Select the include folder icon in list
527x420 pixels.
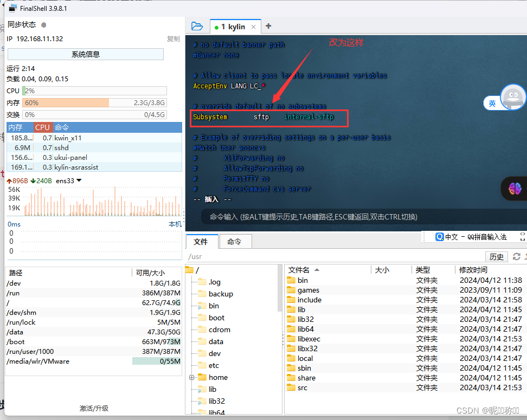pyautogui.click(x=291, y=300)
